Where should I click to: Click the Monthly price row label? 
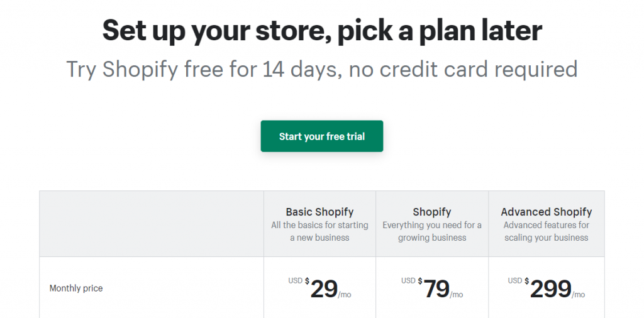[x=76, y=288]
